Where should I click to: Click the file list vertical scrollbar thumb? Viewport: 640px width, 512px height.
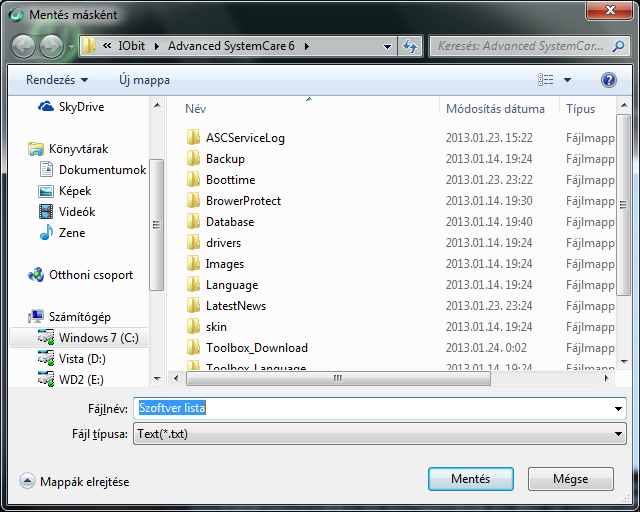(623, 204)
